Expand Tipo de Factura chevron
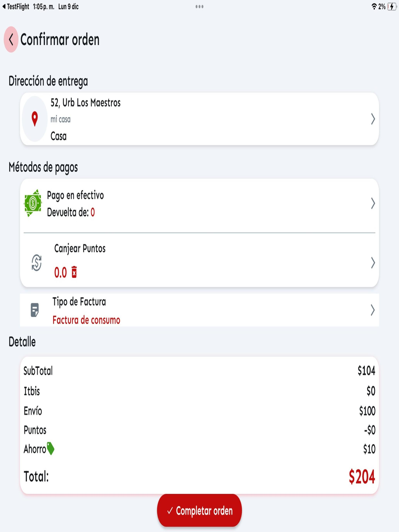 point(373,310)
